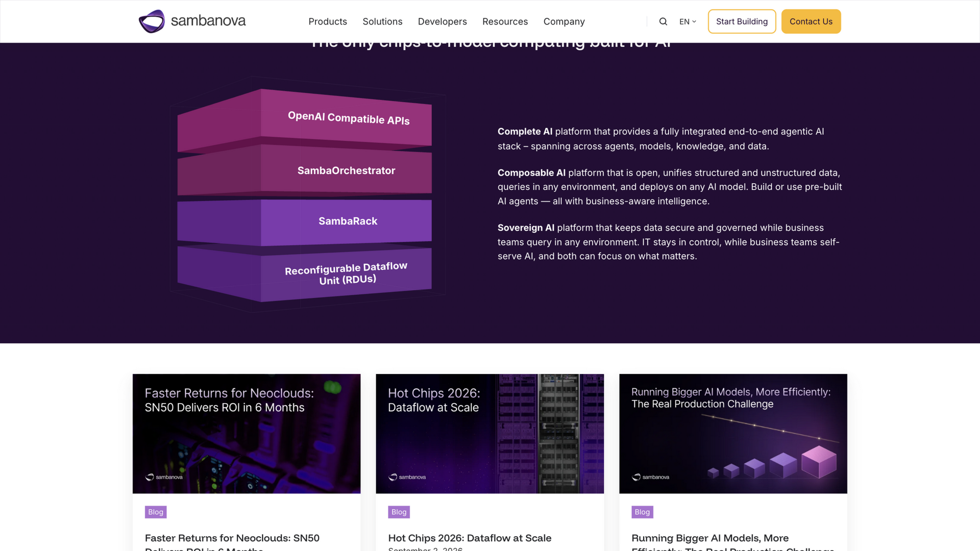Open the Company navigation menu
Image resolution: width=980 pixels, height=551 pixels.
[564, 21]
